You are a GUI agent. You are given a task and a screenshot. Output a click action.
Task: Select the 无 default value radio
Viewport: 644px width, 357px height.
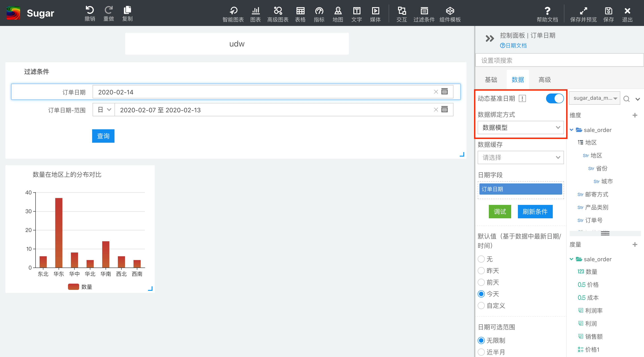481,259
